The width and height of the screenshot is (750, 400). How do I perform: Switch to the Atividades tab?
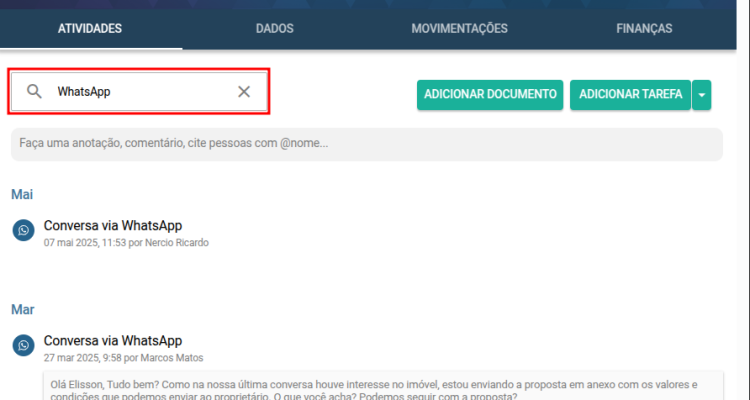pyautogui.click(x=90, y=29)
